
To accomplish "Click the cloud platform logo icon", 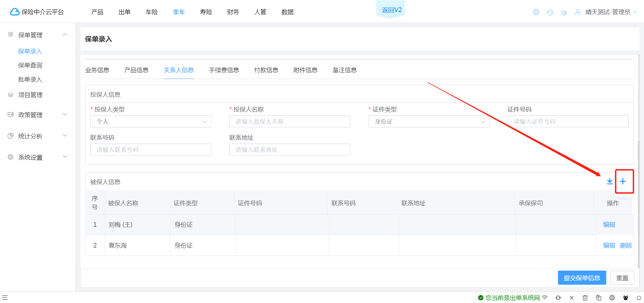I will click(x=15, y=12).
